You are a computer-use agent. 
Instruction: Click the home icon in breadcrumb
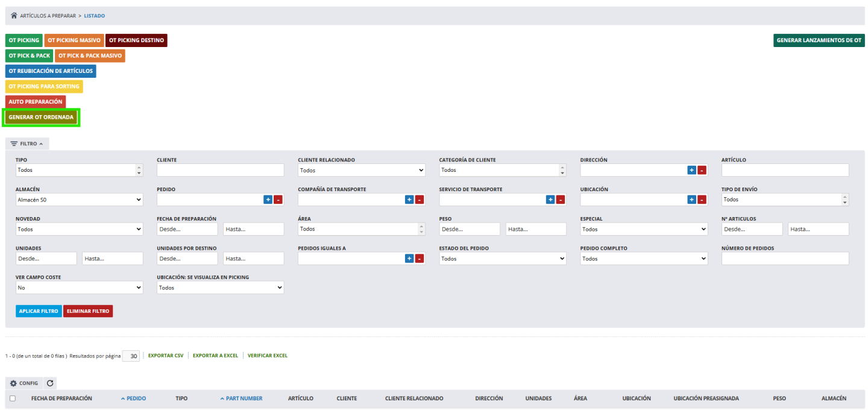[x=14, y=16]
